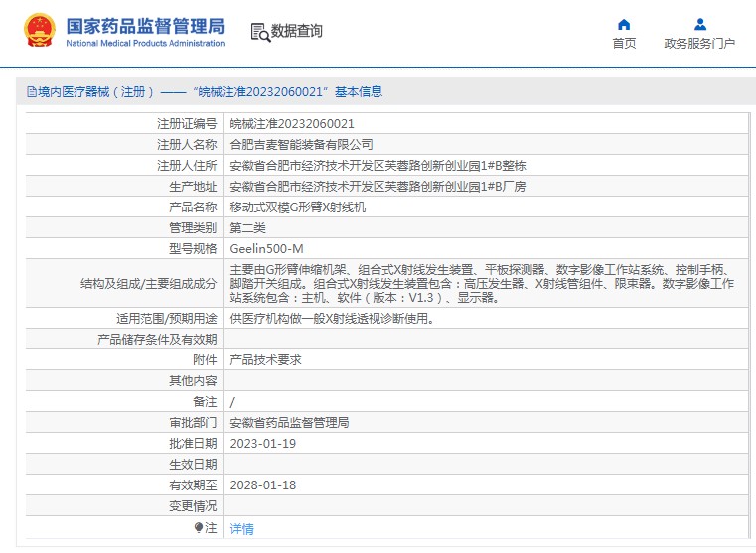Select the slash value in 备注 row
The image size is (756, 553).
pyautogui.click(x=232, y=402)
